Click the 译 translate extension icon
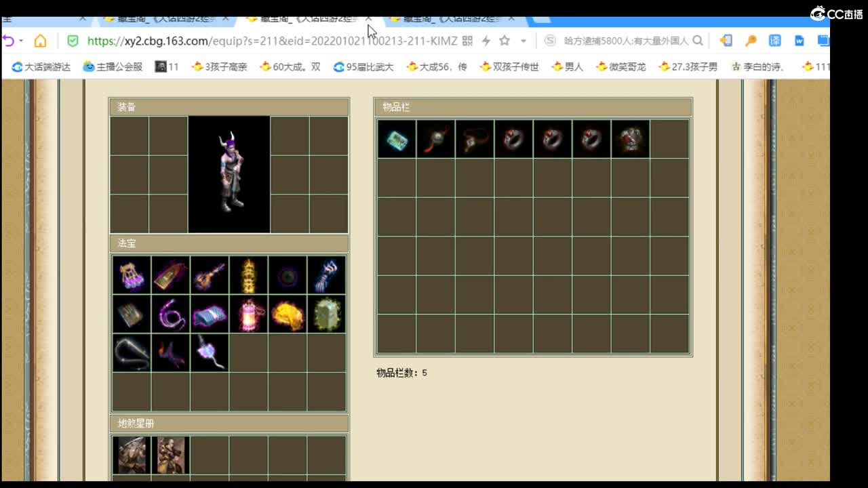The height and width of the screenshot is (488, 868). (x=774, y=41)
